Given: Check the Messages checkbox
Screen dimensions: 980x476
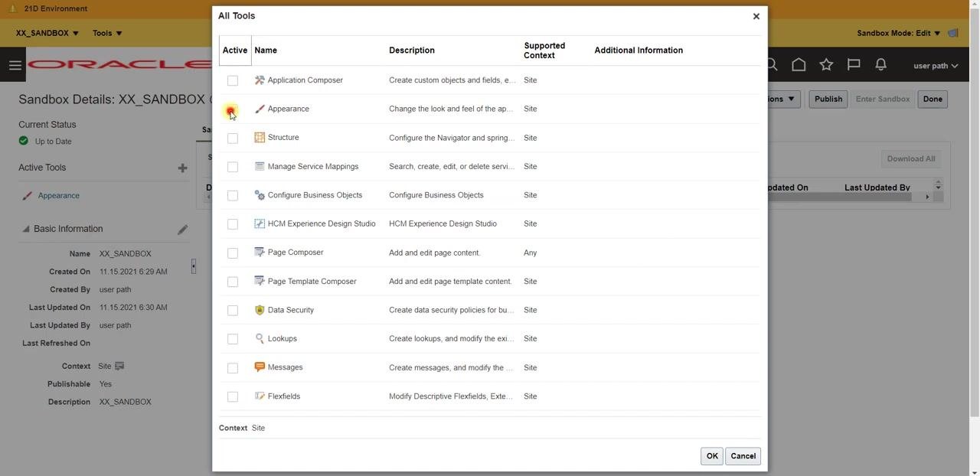Looking at the screenshot, I should click(233, 367).
